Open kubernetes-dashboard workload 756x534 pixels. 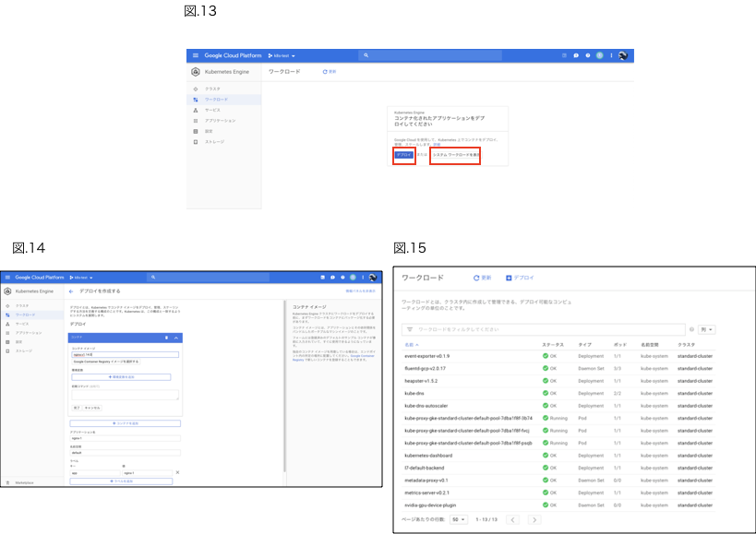(x=428, y=456)
